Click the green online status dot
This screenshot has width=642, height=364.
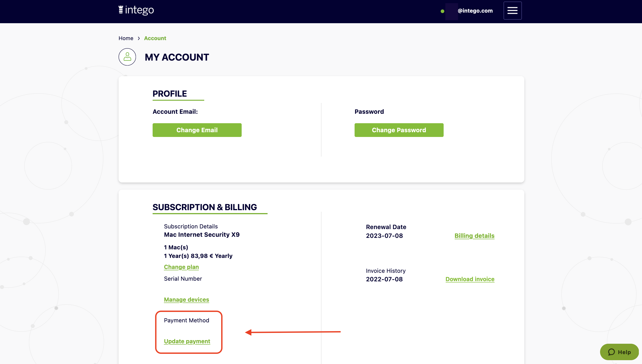coord(442,11)
